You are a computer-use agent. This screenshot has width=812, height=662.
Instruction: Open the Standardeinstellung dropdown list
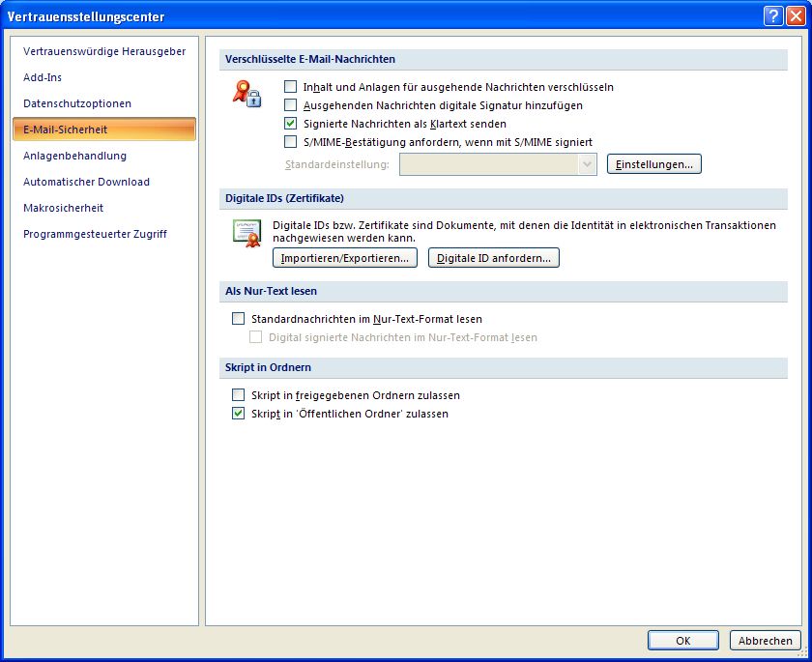pos(587,164)
